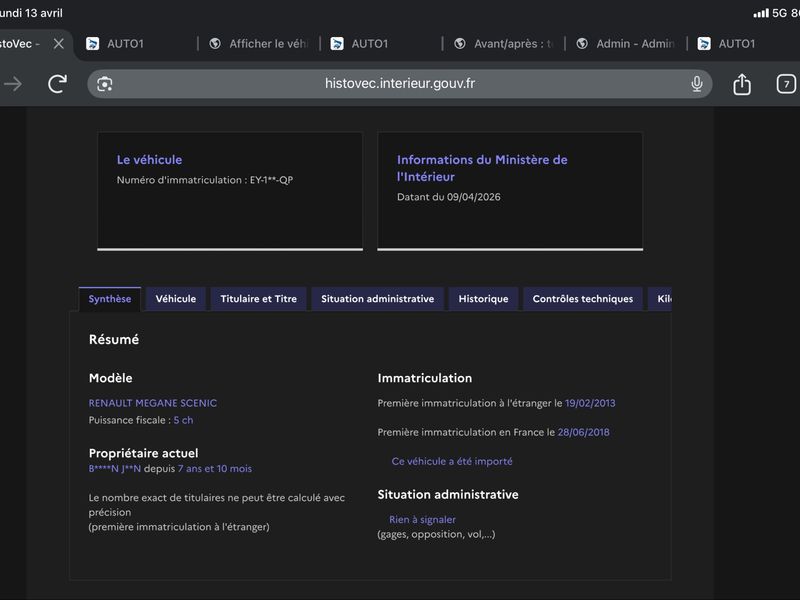Click the AUTO1 favicon on first AUTO1 tab

click(92, 44)
